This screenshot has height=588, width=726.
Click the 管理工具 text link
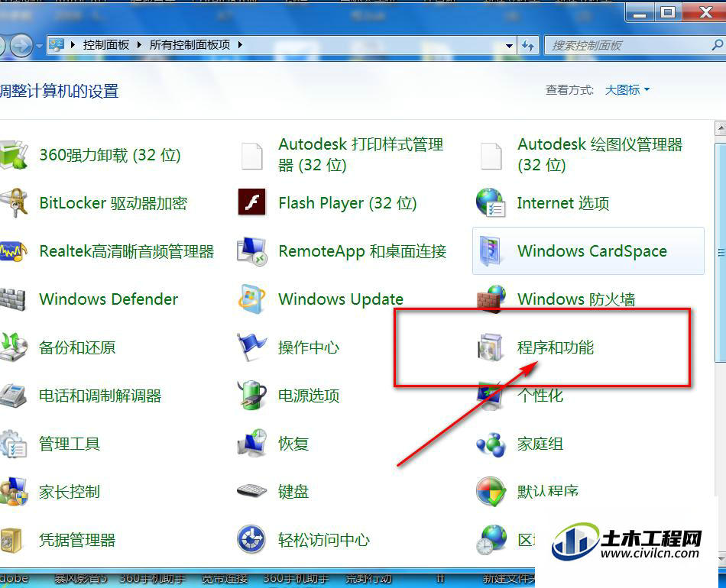point(70,444)
